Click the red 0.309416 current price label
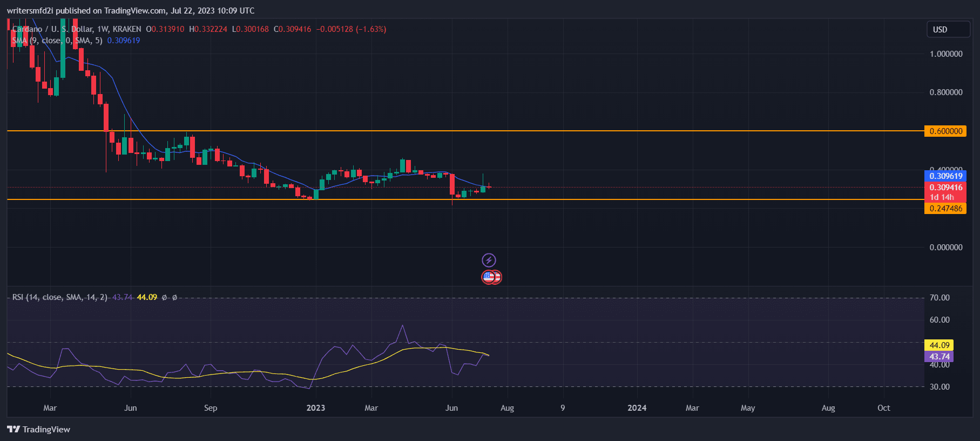 [x=945, y=188]
